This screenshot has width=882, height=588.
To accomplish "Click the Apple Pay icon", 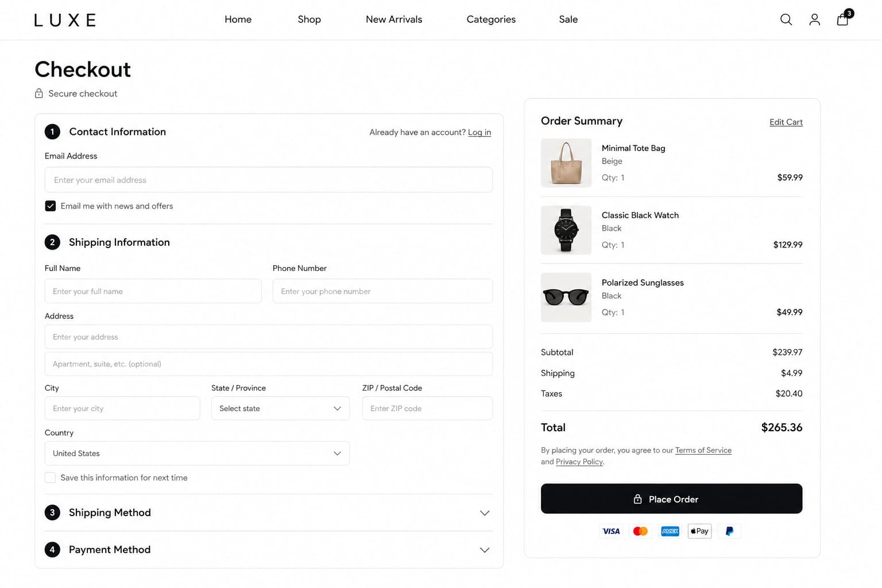I will coord(699,531).
